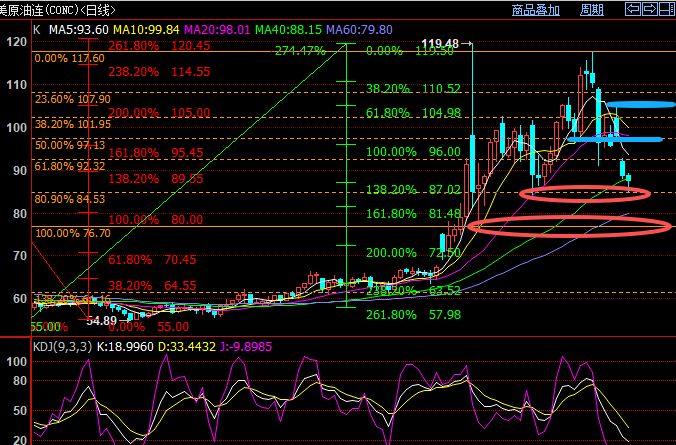
Task: Click the upper red ellipse annotation
Action: point(585,193)
